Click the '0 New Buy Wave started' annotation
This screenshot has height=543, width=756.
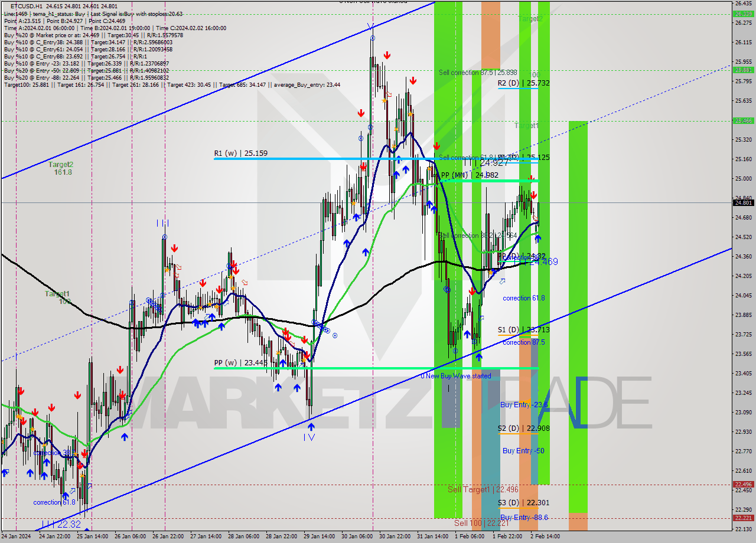[x=456, y=376]
